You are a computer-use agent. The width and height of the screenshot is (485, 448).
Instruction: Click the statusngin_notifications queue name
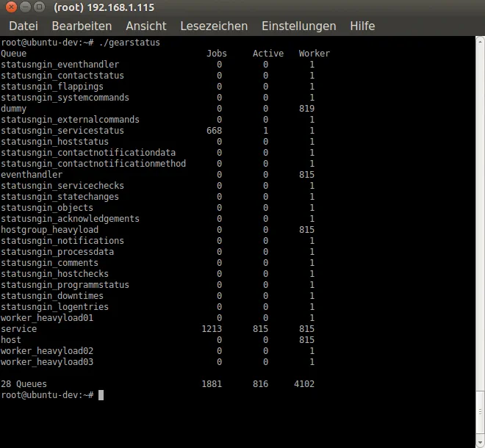click(62, 241)
